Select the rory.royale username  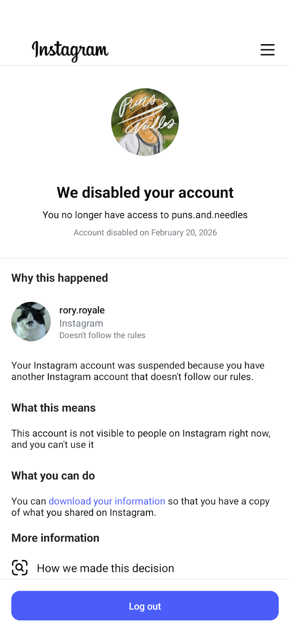coord(82,310)
